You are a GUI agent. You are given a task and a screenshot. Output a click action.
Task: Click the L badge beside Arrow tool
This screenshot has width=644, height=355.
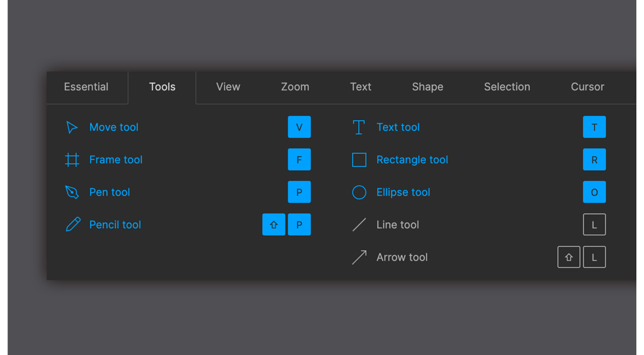[x=594, y=257]
